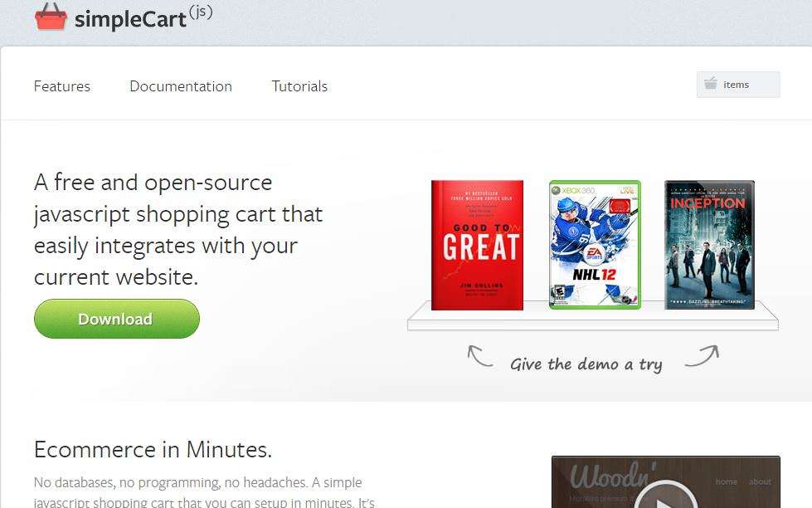The image size is (812, 508).
Task: Click the home link inside the video thumbnail
Action: [726, 481]
